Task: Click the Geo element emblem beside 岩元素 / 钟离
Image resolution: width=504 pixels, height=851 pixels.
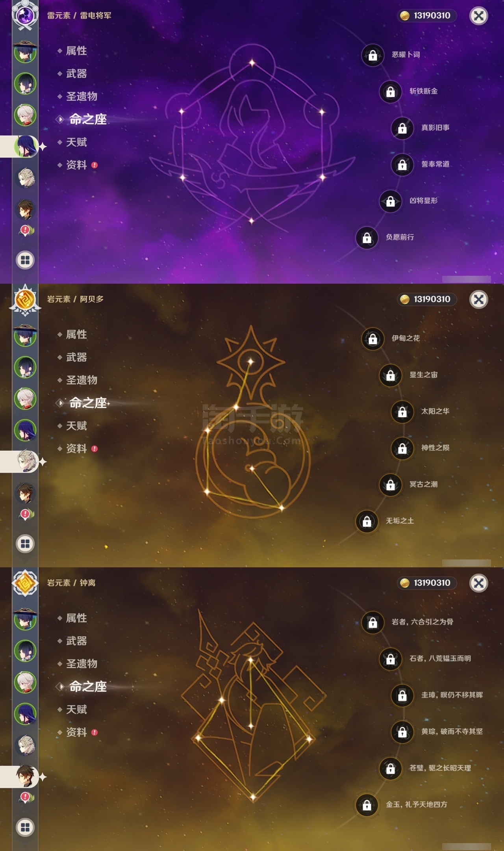Action: tap(25, 583)
